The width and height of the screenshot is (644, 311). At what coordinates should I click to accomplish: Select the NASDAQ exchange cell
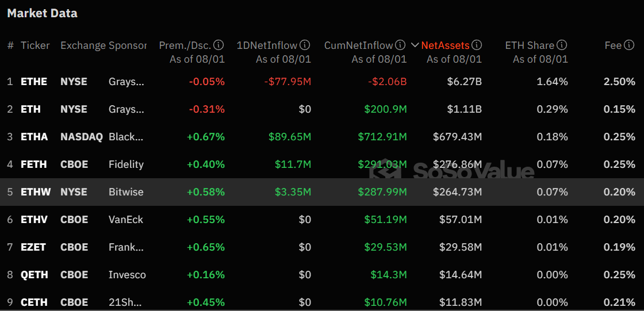coord(81,136)
